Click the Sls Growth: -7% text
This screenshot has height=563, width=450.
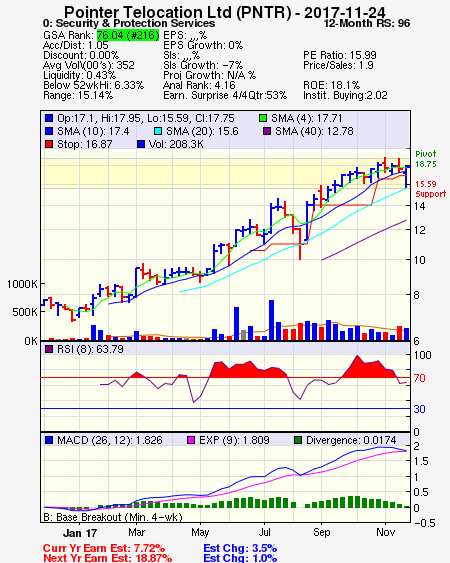[x=203, y=65]
